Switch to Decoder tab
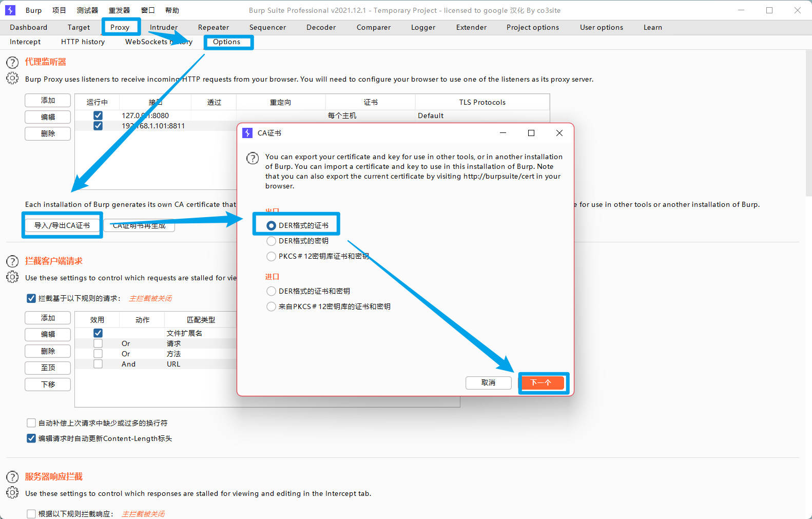The width and height of the screenshot is (812, 519). pos(321,27)
